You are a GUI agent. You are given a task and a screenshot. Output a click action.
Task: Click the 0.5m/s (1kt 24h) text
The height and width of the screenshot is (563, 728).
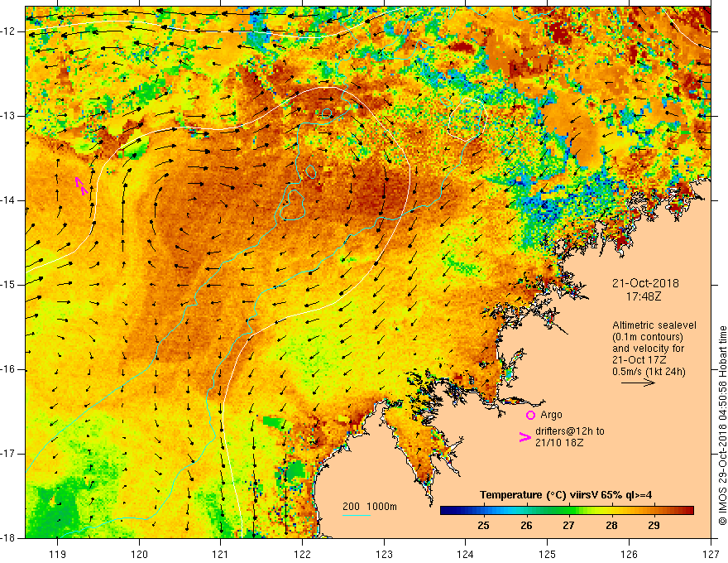pos(649,372)
